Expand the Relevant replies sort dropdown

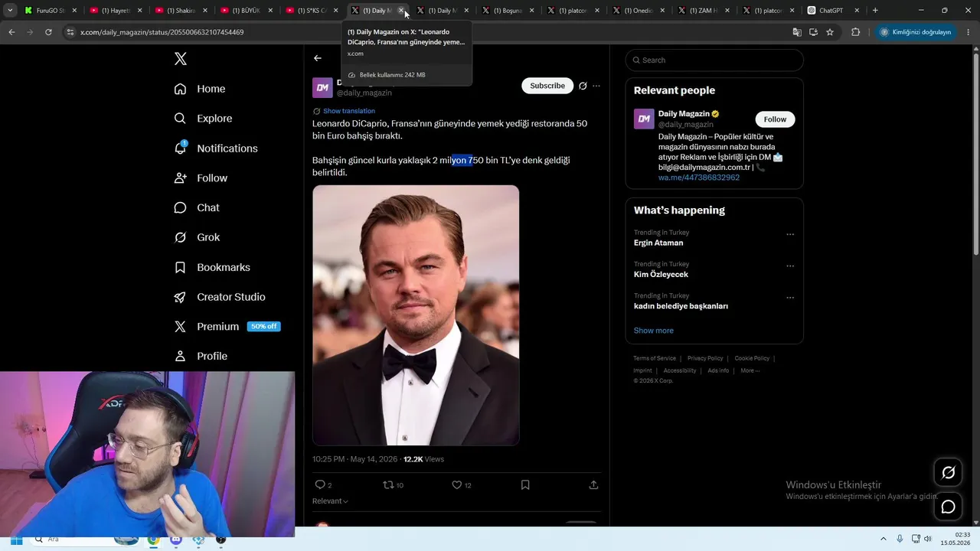[330, 501]
